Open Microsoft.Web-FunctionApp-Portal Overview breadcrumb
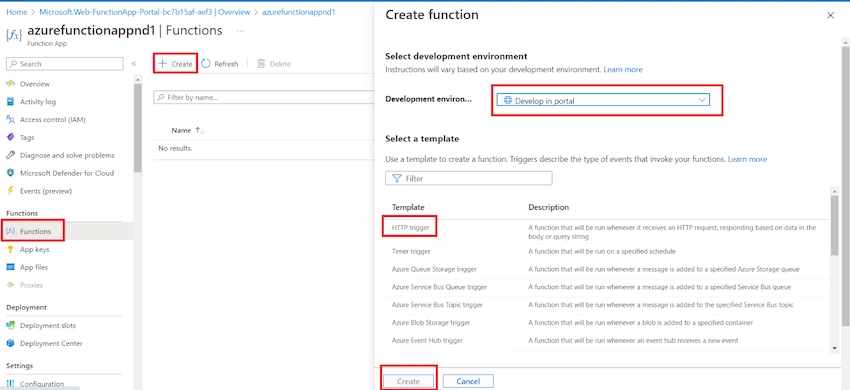The width and height of the screenshot is (850, 390). pyautogui.click(x=145, y=12)
